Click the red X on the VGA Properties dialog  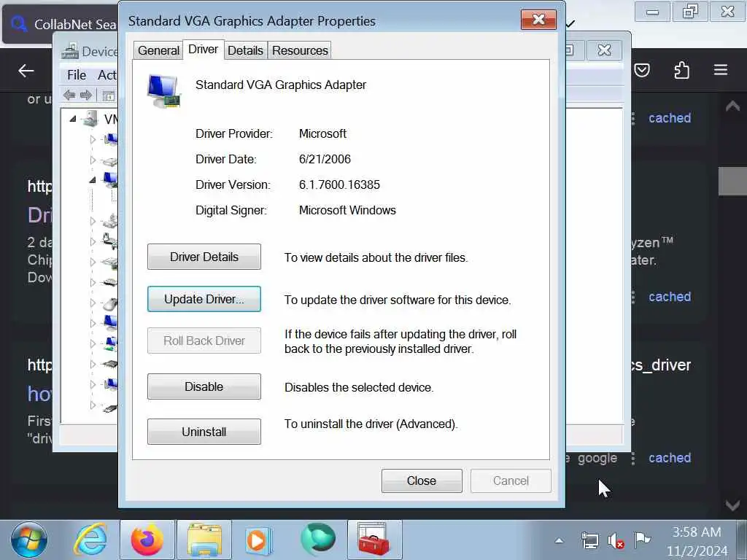[538, 20]
